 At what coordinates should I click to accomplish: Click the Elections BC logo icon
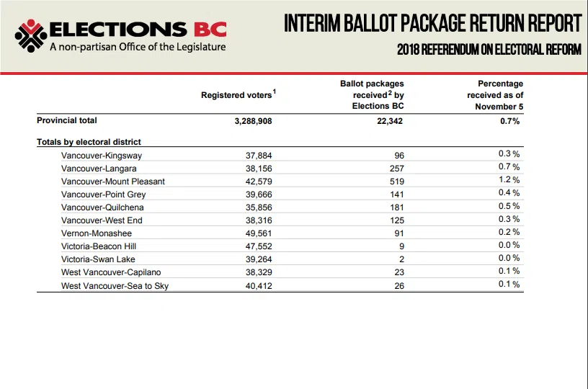point(31,36)
